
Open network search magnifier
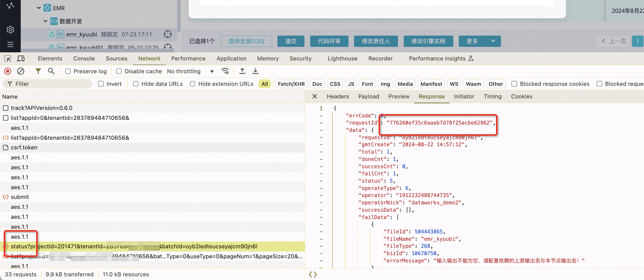click(x=51, y=71)
